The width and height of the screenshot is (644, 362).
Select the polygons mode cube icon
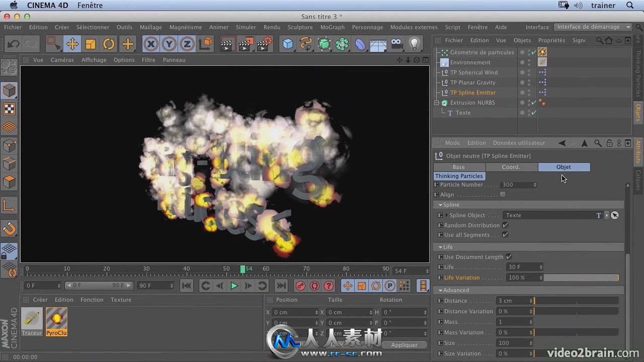click(x=9, y=182)
